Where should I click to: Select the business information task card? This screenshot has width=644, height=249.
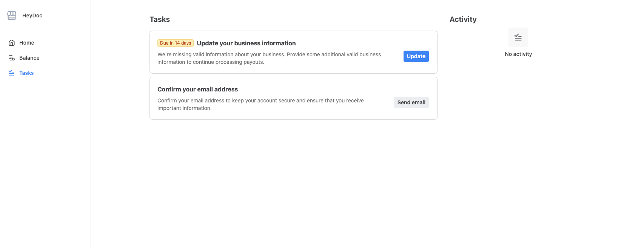pos(293,52)
